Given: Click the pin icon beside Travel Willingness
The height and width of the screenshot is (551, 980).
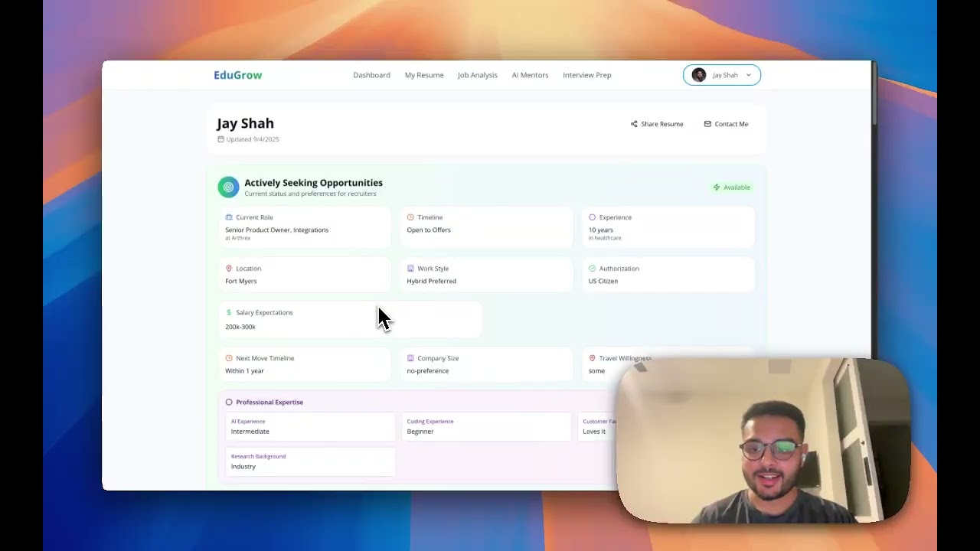Looking at the screenshot, I should (592, 358).
